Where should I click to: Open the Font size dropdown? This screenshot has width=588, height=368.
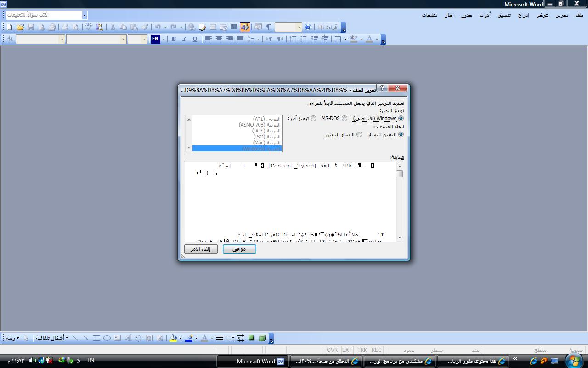click(144, 39)
